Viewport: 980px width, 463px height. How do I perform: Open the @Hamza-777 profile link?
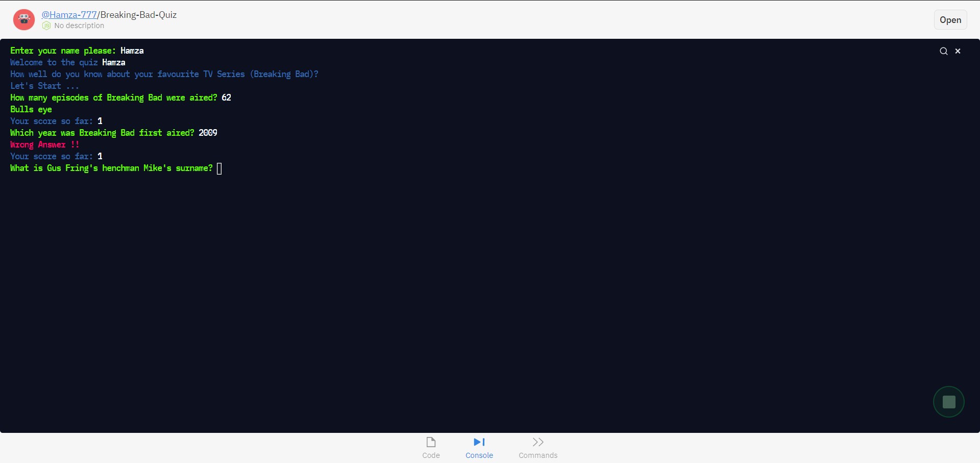click(x=69, y=15)
